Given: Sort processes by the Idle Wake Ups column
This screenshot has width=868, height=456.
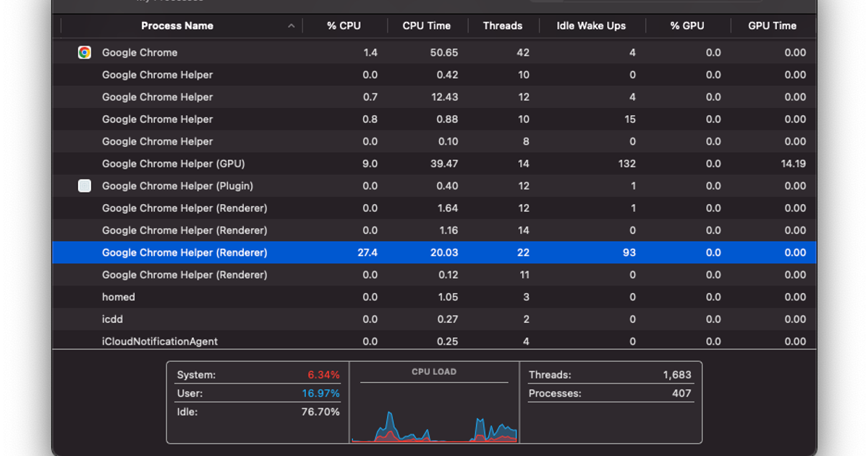Looking at the screenshot, I should coord(592,25).
